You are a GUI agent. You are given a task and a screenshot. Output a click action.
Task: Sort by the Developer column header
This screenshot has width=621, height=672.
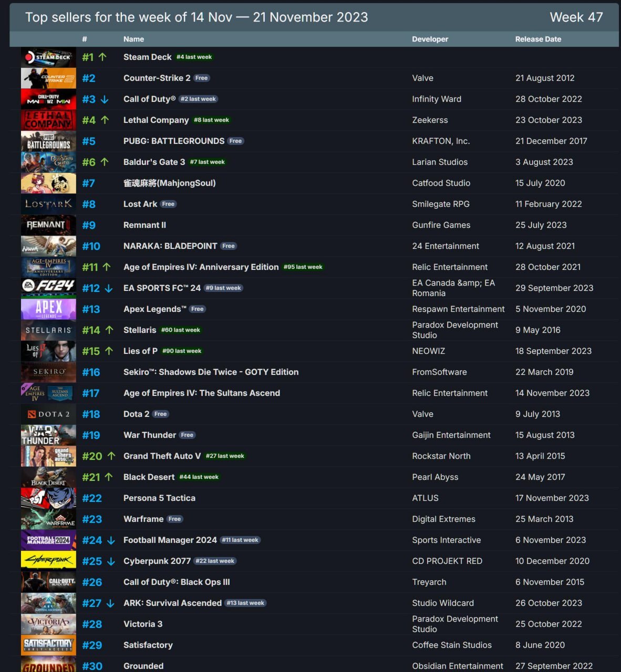pos(430,39)
